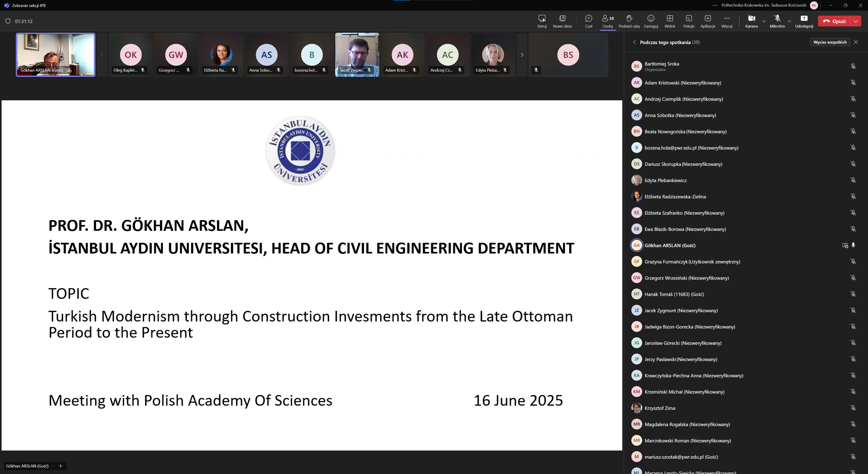Click the Steruj control icon
868x474 pixels.
(542, 21)
